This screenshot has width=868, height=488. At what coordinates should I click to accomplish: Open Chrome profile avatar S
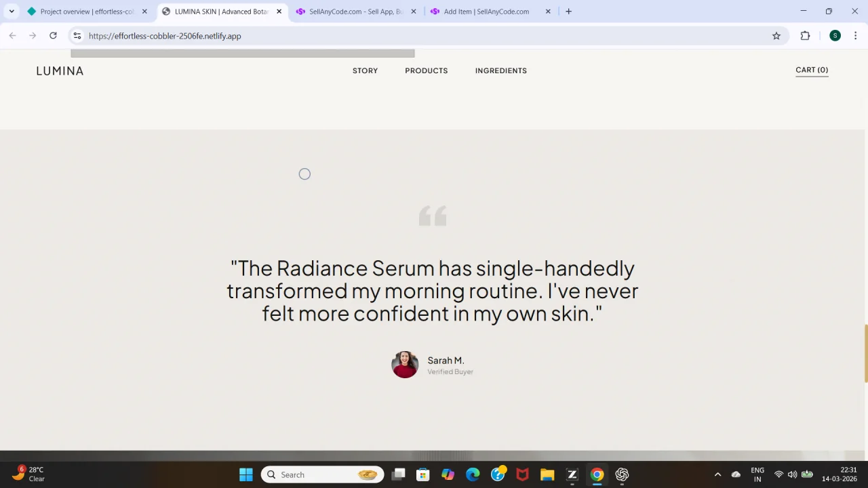[835, 36]
